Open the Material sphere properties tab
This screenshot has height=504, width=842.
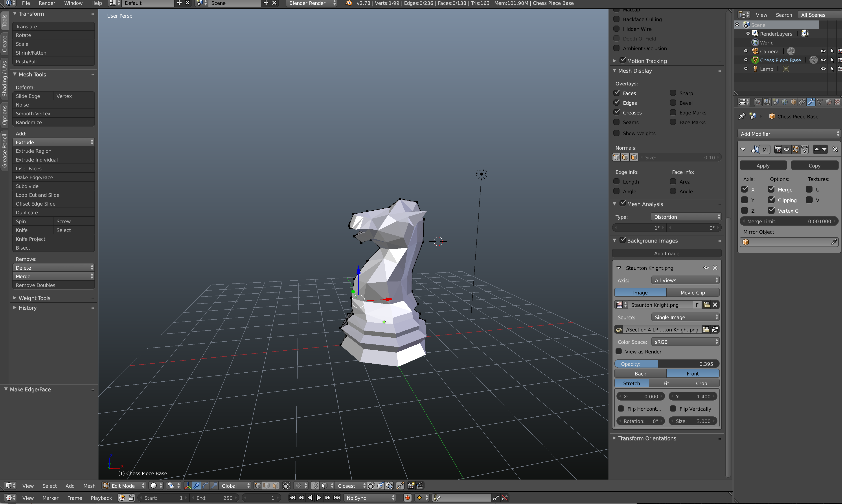[x=828, y=102]
